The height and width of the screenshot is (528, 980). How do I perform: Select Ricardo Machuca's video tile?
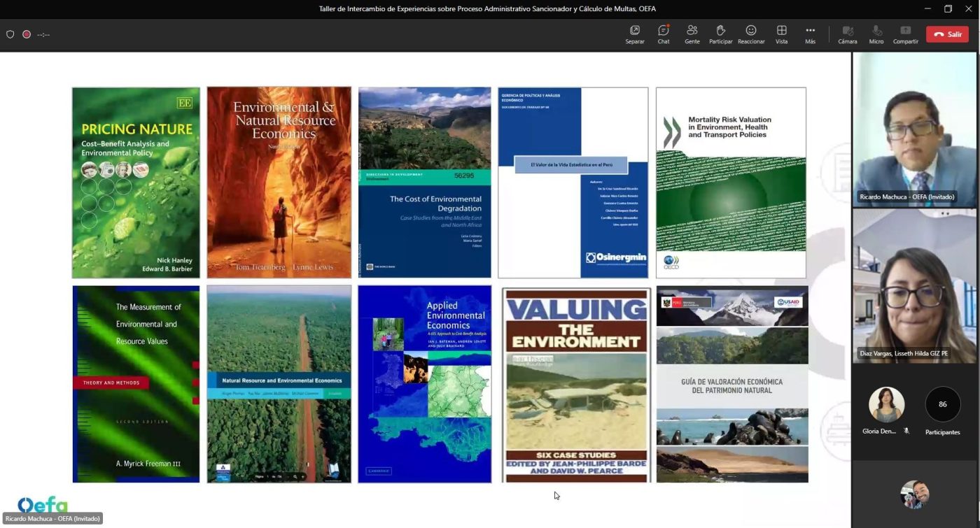click(914, 129)
